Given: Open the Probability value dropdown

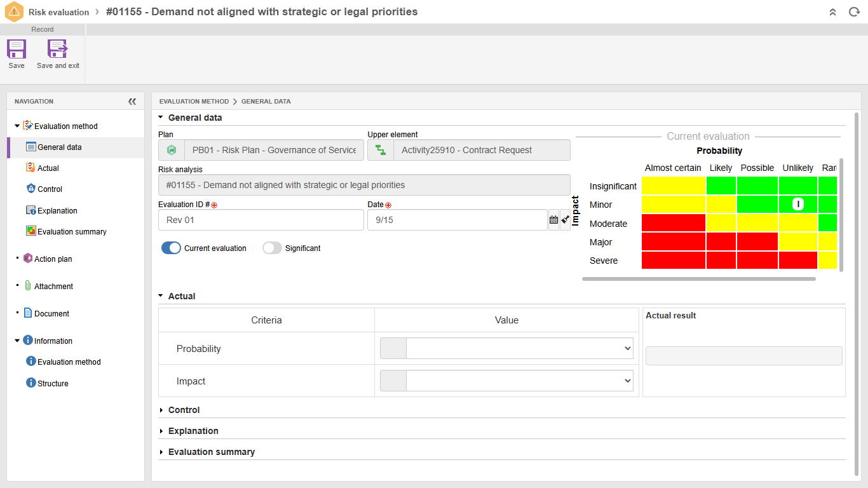Looking at the screenshot, I should pyautogui.click(x=519, y=348).
